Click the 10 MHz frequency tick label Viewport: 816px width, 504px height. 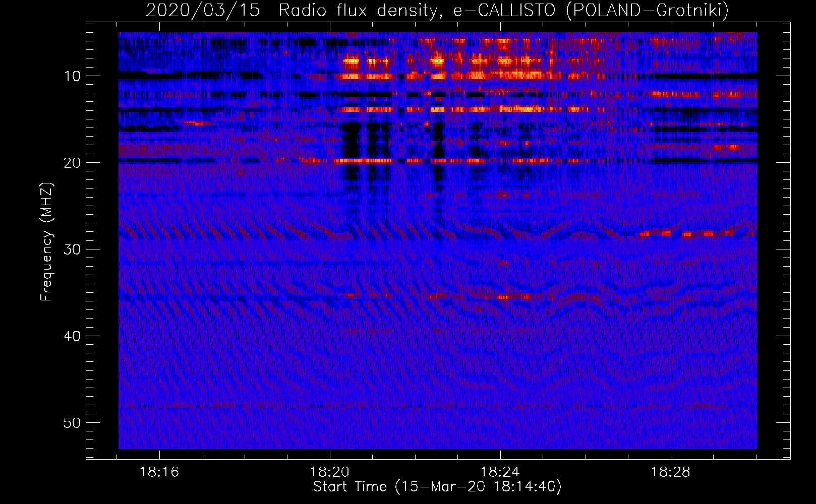[72, 76]
